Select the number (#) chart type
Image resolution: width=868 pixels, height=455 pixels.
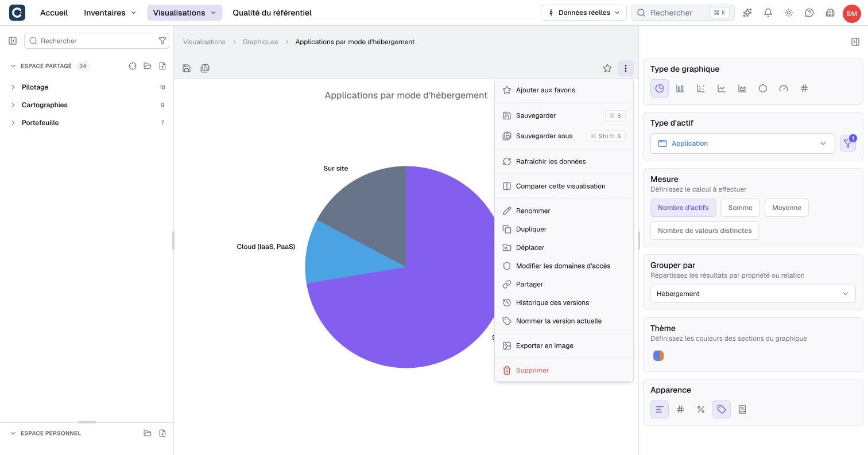(x=804, y=88)
